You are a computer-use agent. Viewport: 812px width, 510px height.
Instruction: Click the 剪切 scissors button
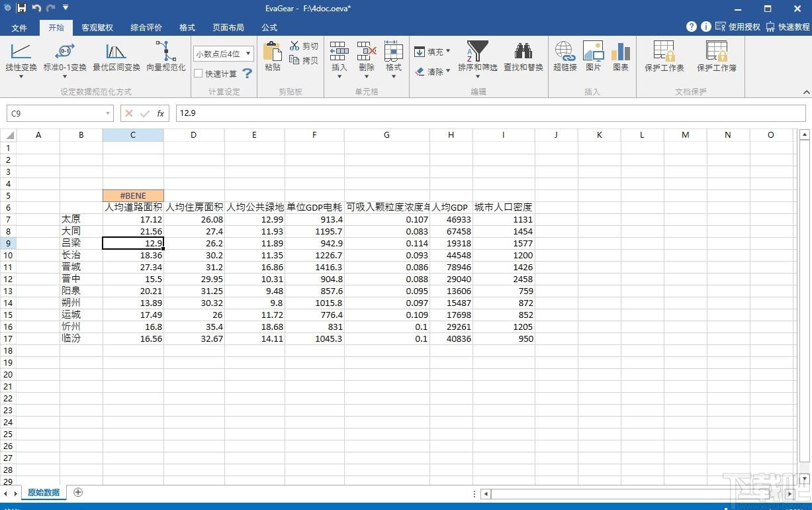tap(304, 46)
